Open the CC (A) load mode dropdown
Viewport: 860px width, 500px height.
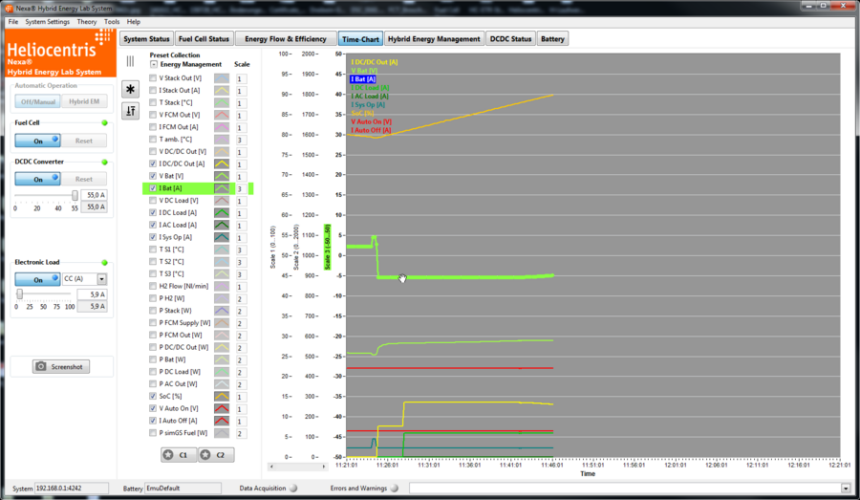[101, 279]
